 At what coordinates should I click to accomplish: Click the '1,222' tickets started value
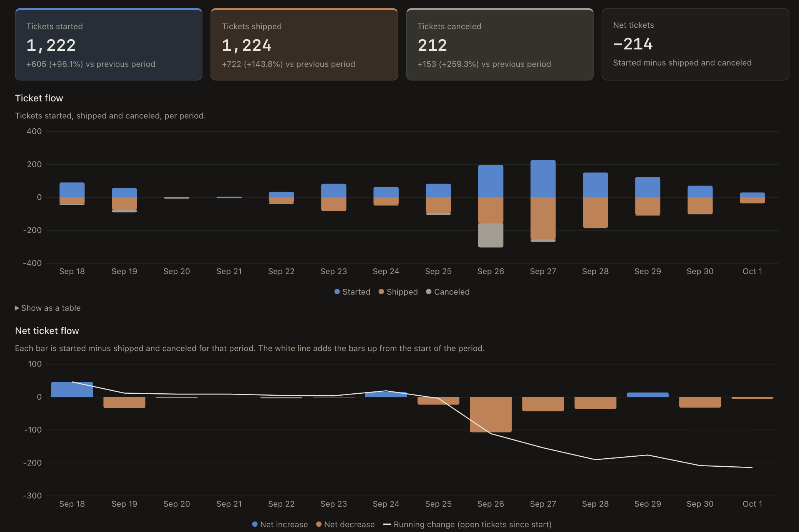(51, 45)
